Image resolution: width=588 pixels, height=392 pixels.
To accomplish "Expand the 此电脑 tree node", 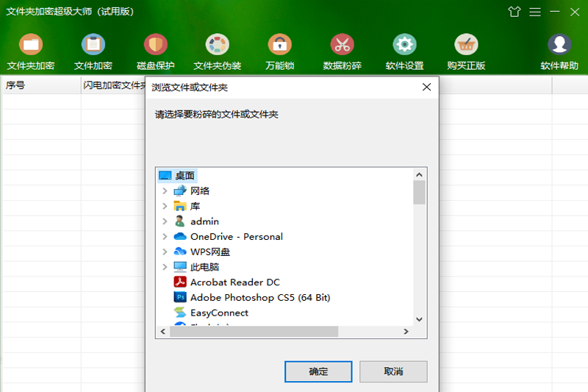I will pos(165,268).
